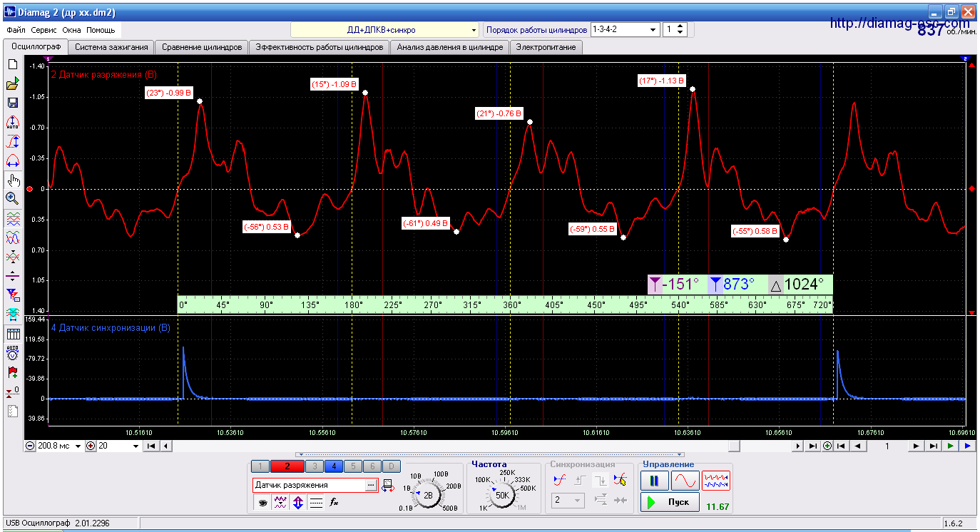Click the cylinder number spinner arrows
The image size is (980, 532).
tap(680, 30)
